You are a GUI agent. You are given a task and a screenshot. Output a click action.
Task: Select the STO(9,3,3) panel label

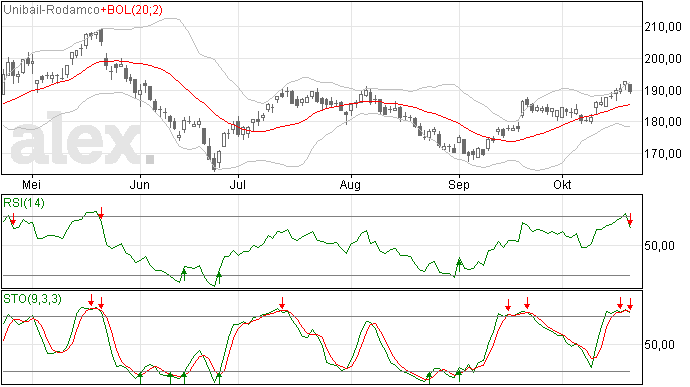pyautogui.click(x=32, y=299)
